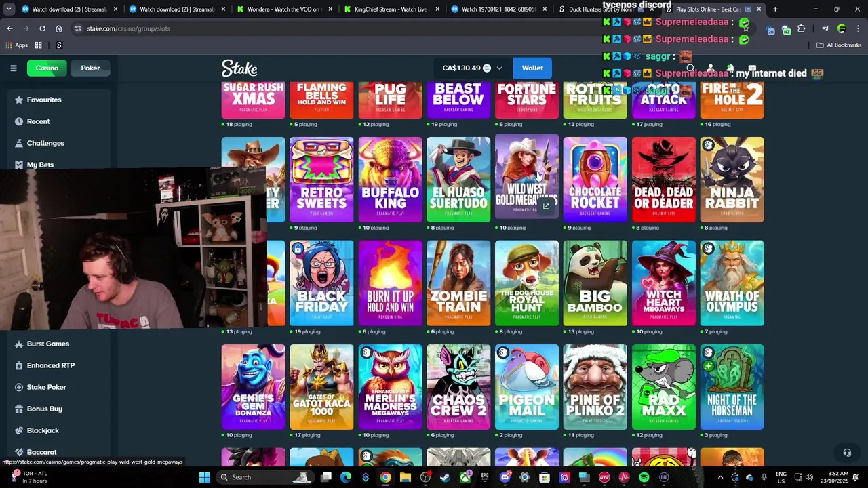This screenshot has width=868, height=488.
Task: Expand the CA$130.49 balance dropdown
Action: pyautogui.click(x=500, y=68)
